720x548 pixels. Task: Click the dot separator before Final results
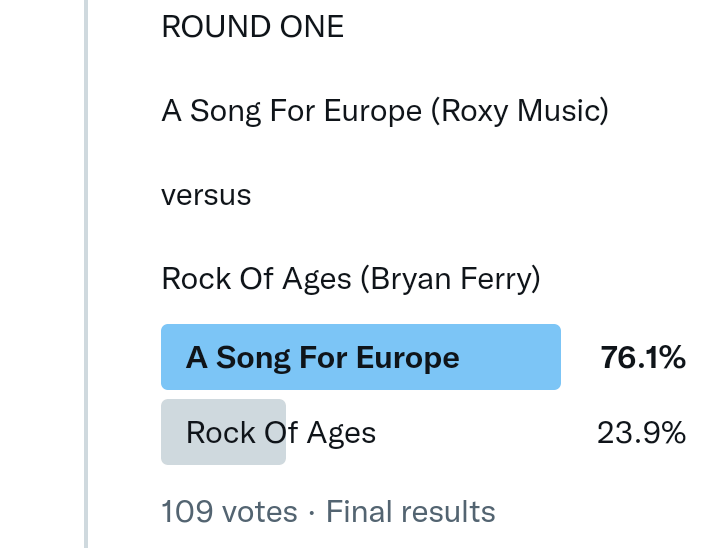click(312, 512)
